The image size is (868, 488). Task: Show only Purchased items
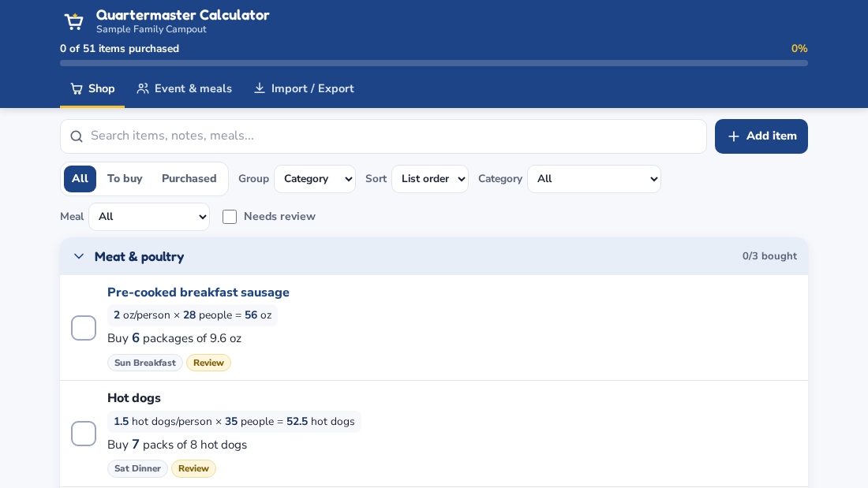click(189, 179)
